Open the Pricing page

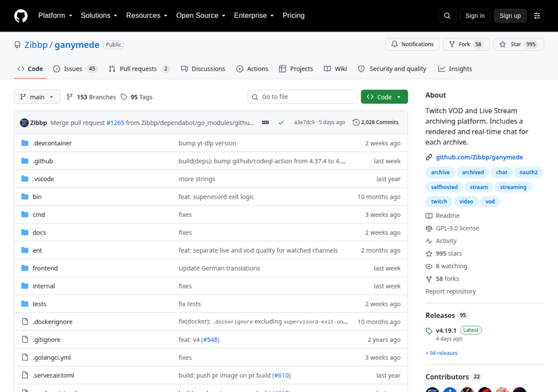coord(294,16)
